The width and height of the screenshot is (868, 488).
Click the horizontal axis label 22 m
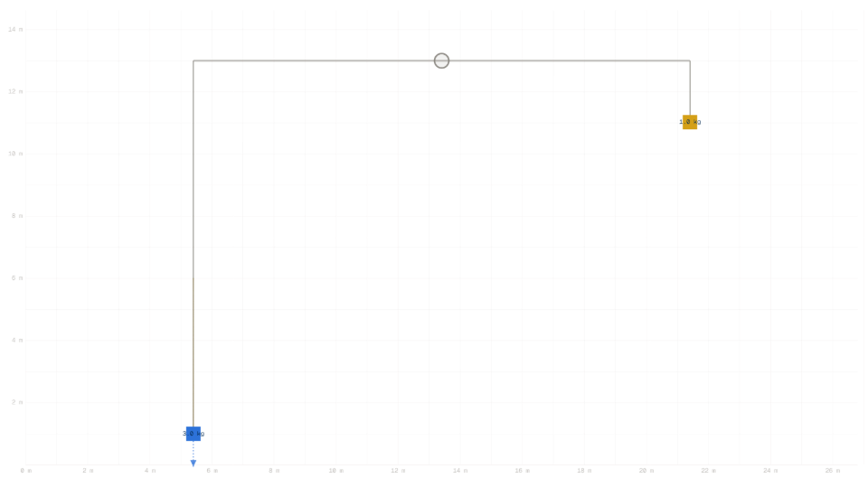(x=708, y=471)
